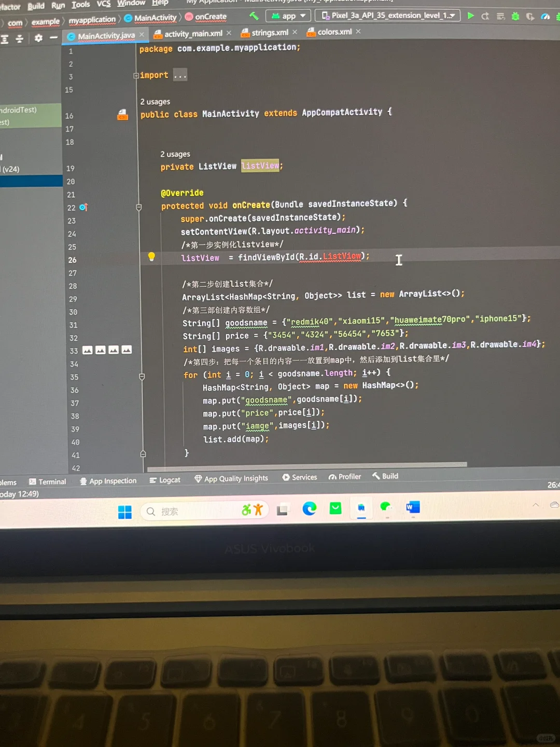Screen dimensions: 560x747
Task: Open the Profiler tool window
Action: (345, 477)
